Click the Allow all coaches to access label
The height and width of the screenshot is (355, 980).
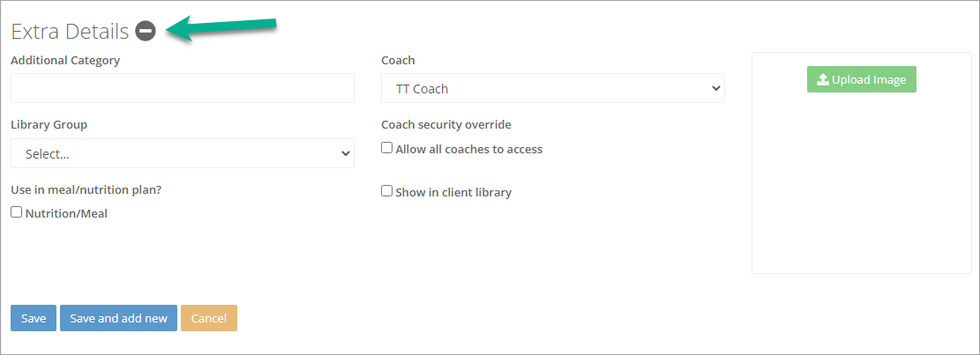(x=468, y=149)
